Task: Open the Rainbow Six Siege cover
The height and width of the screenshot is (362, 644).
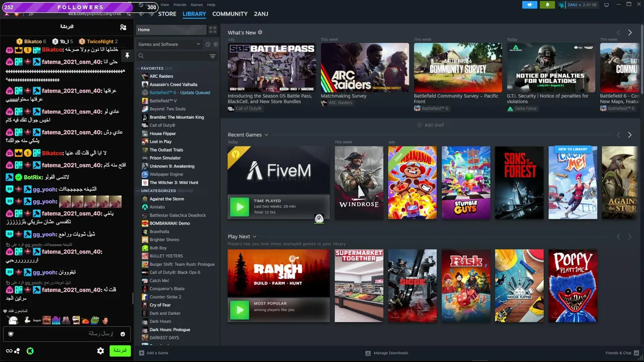Action: (412, 286)
